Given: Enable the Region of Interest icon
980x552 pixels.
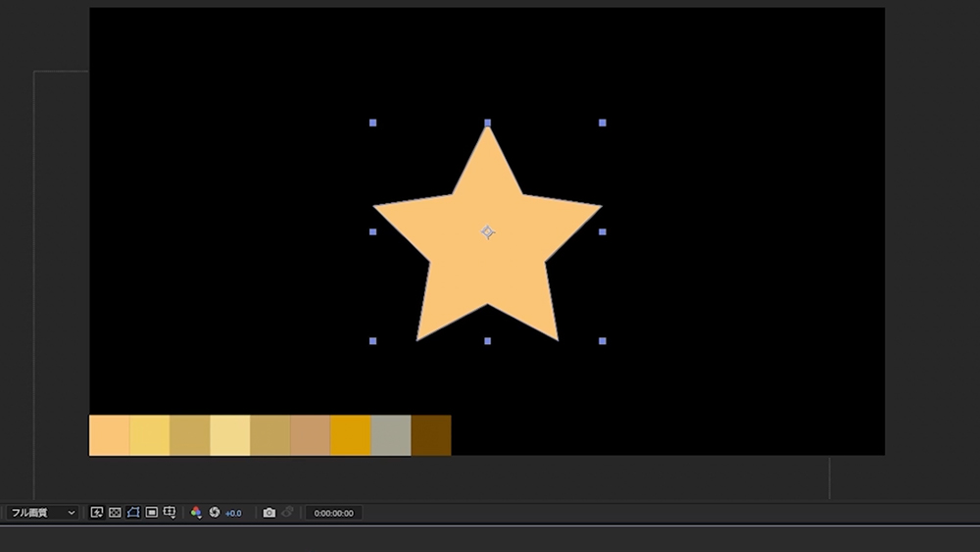Looking at the screenshot, I should [152, 513].
